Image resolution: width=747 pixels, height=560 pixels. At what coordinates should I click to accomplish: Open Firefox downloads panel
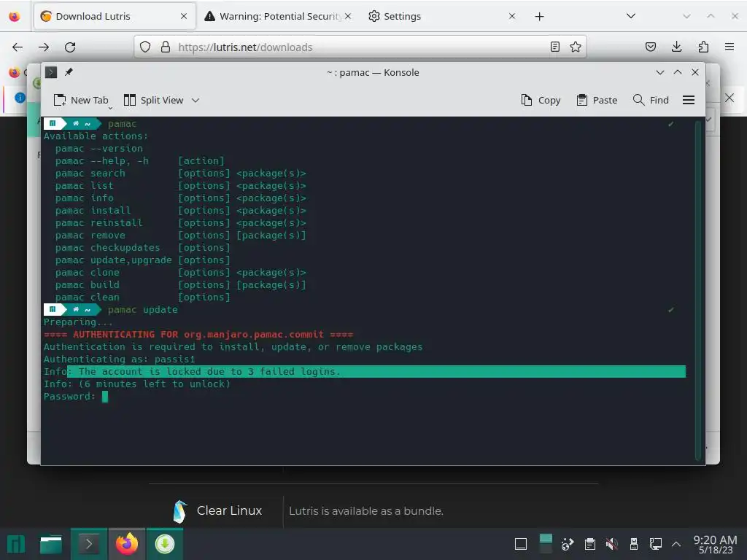click(676, 47)
